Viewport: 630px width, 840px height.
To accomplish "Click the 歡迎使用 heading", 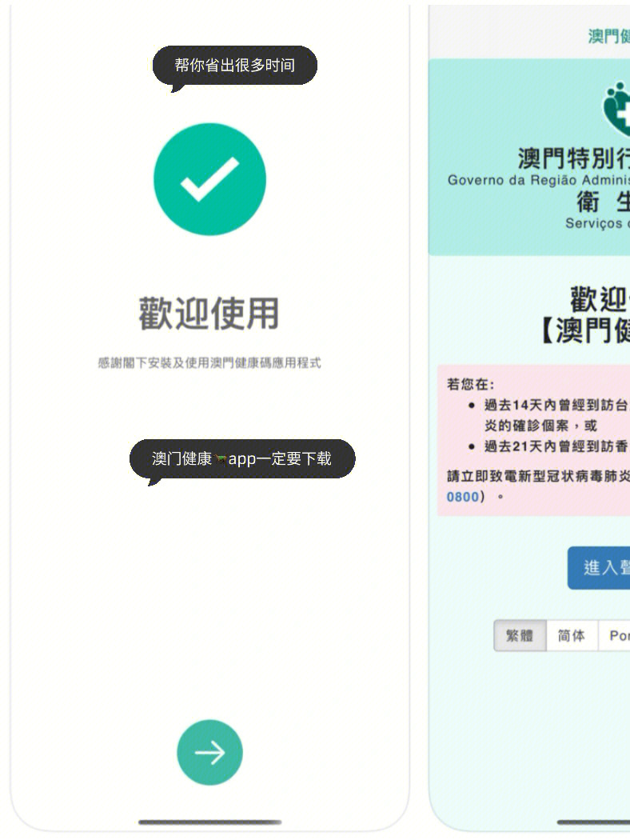I will [x=209, y=314].
